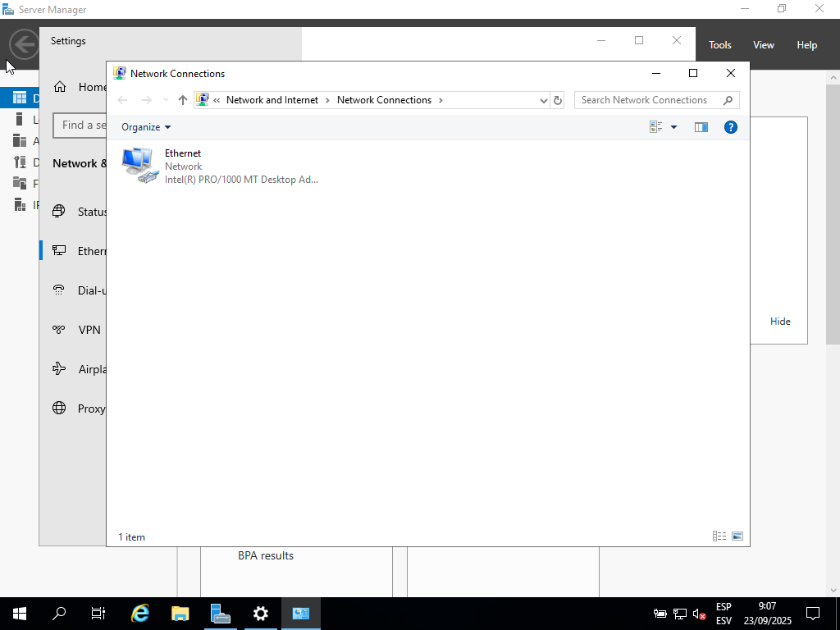Select VPN in the Settings sidebar
The width and height of the screenshot is (840, 630).
click(x=89, y=330)
